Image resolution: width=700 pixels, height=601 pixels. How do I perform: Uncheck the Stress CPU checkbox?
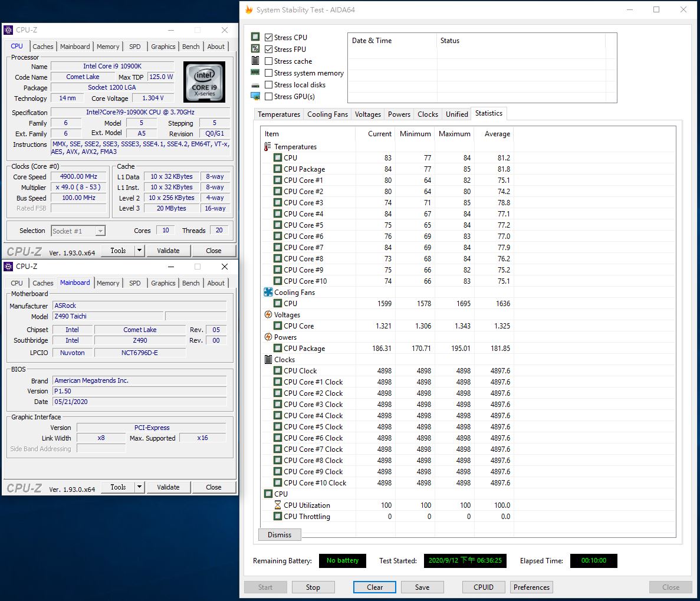tap(269, 37)
